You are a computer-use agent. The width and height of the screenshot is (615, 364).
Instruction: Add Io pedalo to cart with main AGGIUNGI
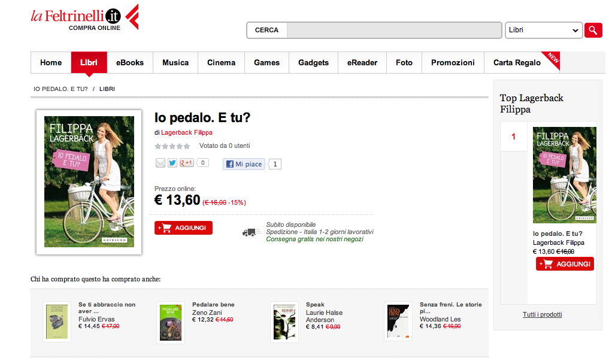tap(184, 228)
